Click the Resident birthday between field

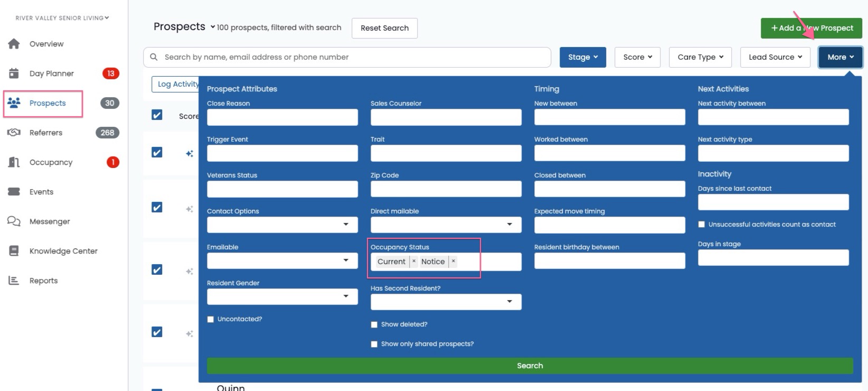tap(610, 260)
